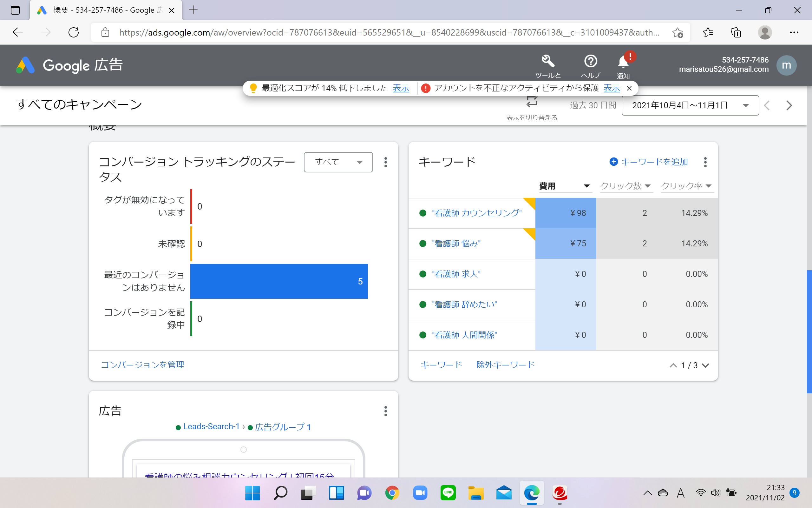Open the 広告グループ 1 link
The image size is (812, 508).
pyautogui.click(x=283, y=427)
